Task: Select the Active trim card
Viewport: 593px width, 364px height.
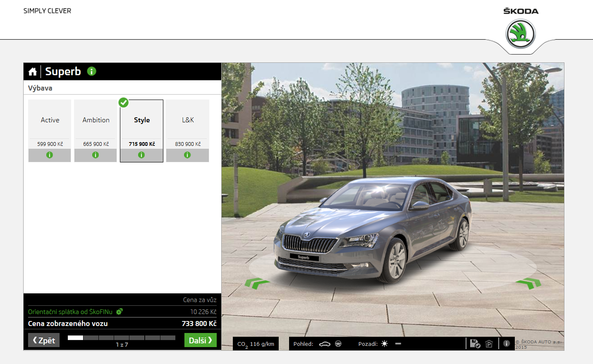Action: [x=50, y=131]
